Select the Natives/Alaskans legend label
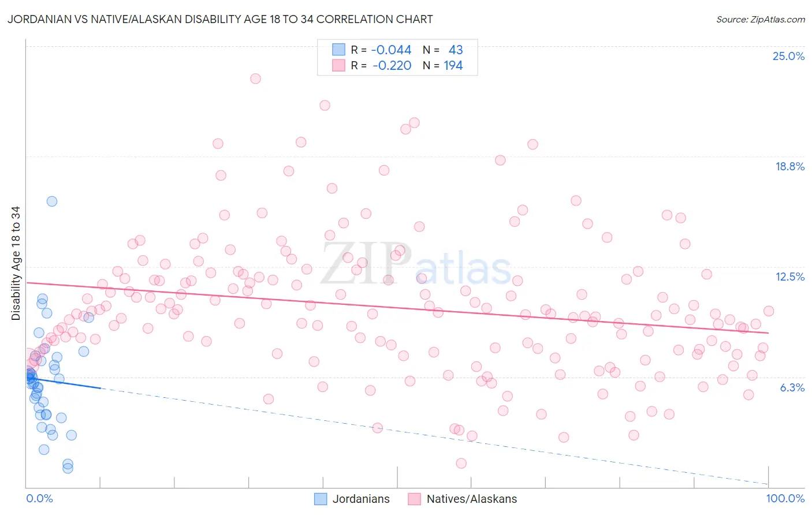This screenshot has height=515, width=812. coord(472,499)
